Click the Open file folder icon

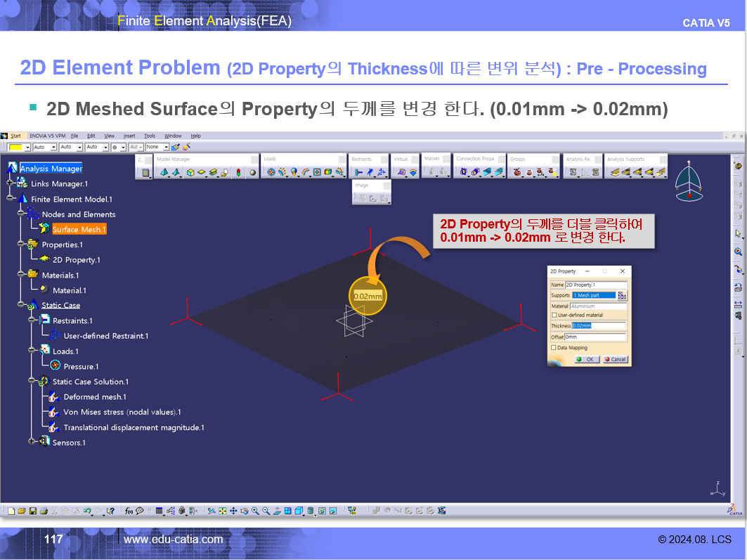tap(22, 511)
